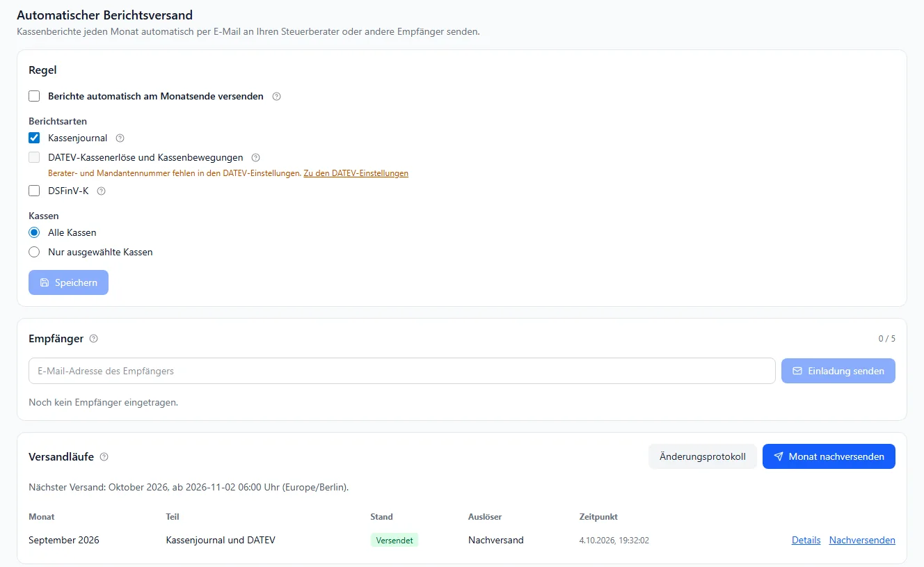Viewport: 924px width, 567px height.
Task: Click Nachversenden link for September 2026
Action: [862, 541]
